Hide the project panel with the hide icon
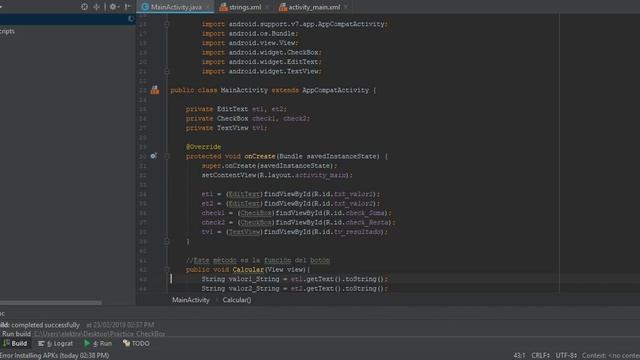Screen dimensions: 640x360 point(127,7)
